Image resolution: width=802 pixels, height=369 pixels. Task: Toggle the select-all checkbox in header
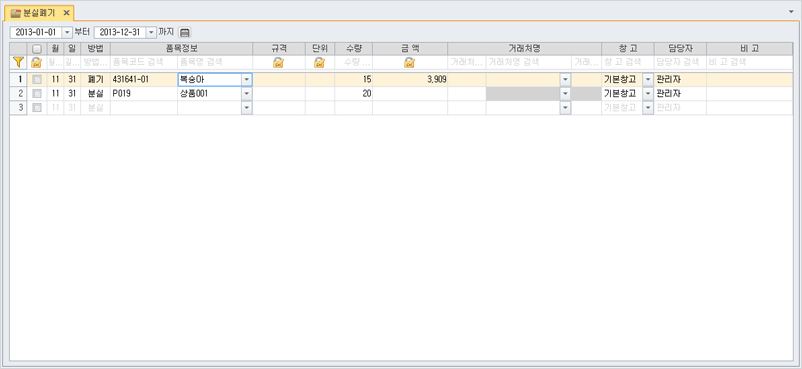pyautogui.click(x=37, y=49)
